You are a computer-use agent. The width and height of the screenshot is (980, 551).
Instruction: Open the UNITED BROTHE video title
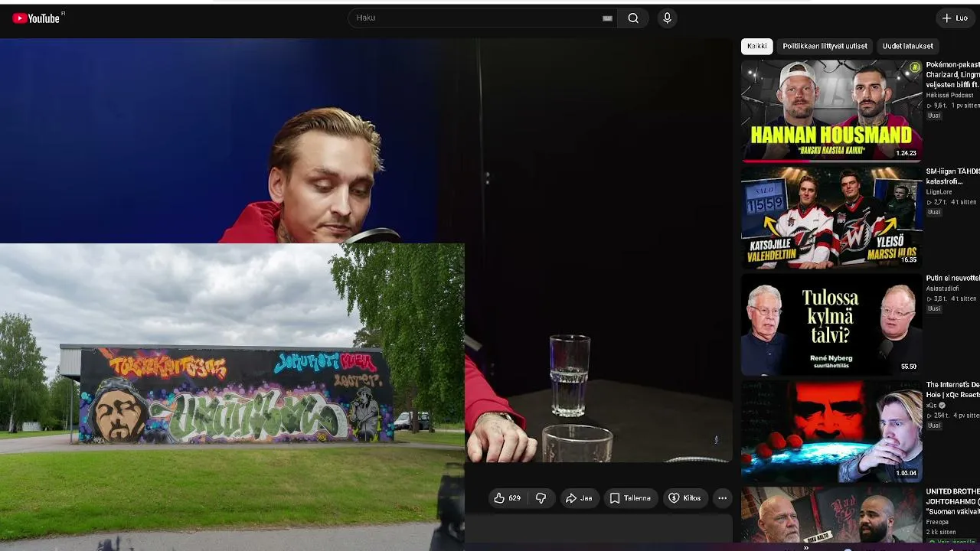pos(952,501)
